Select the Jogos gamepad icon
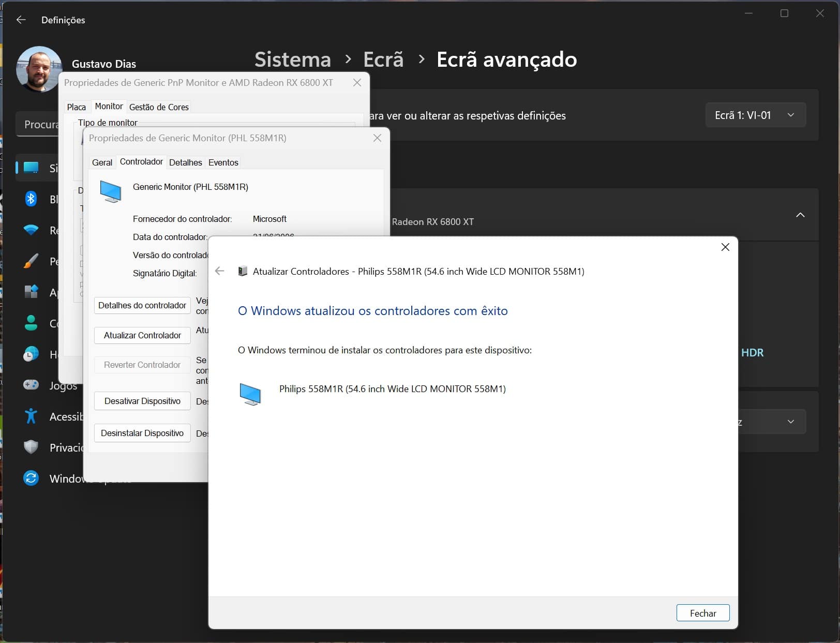840x643 pixels. [31, 385]
